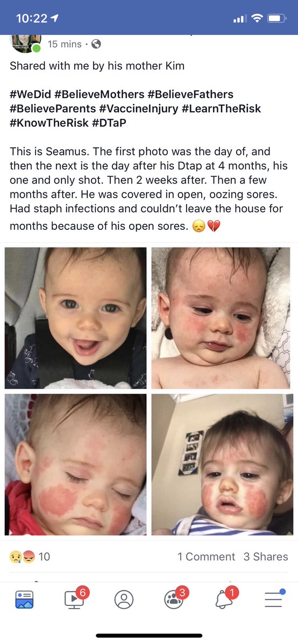The width and height of the screenshot is (298, 644).
Task: Open the News Feed tab icon
Action: tap(25, 599)
